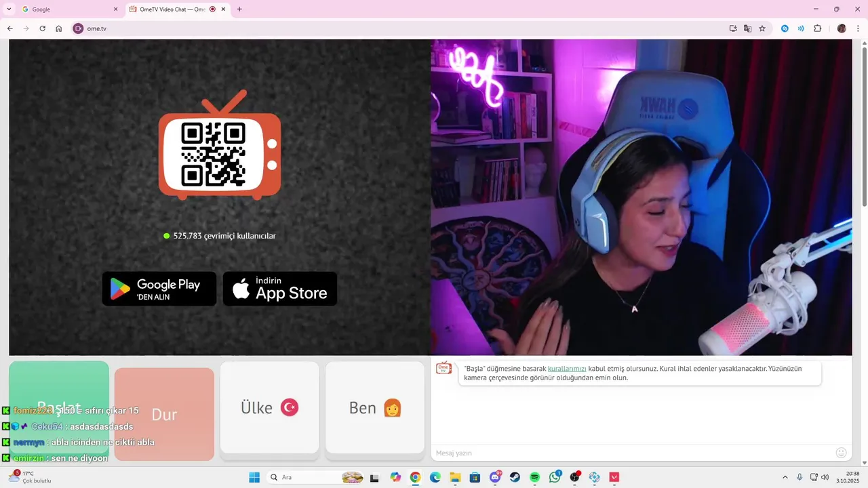Screen dimensions: 868x488
Task: Click the microphone tray icon
Action: click(800, 477)
